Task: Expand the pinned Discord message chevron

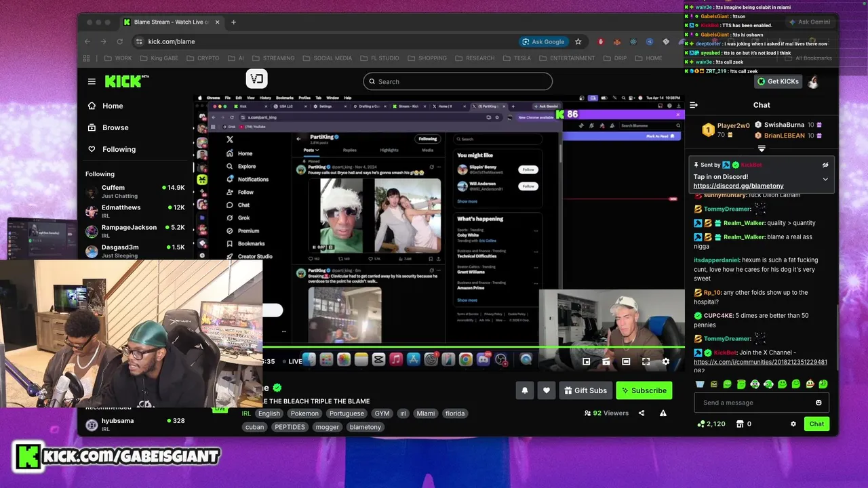Action: coord(825,179)
